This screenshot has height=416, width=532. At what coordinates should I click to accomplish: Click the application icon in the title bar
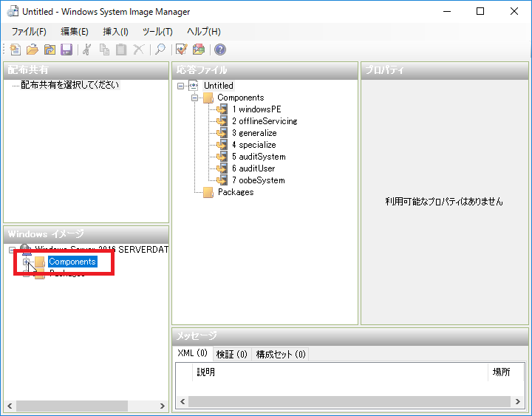point(13,12)
